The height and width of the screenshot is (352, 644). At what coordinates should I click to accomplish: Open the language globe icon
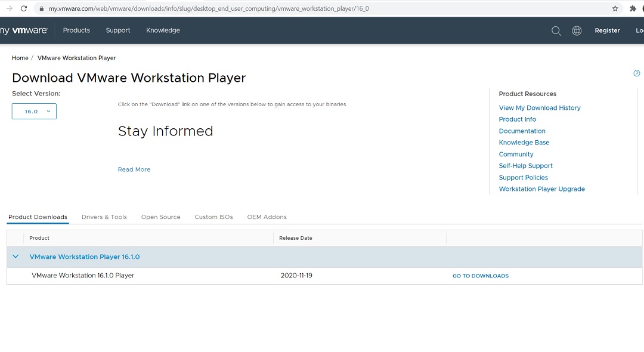coord(577,30)
